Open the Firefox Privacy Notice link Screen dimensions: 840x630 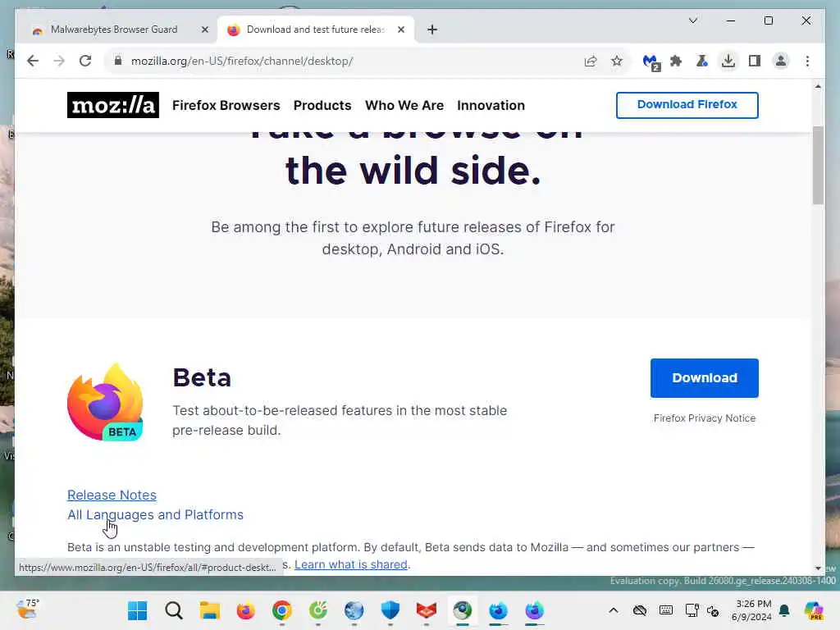[705, 418]
